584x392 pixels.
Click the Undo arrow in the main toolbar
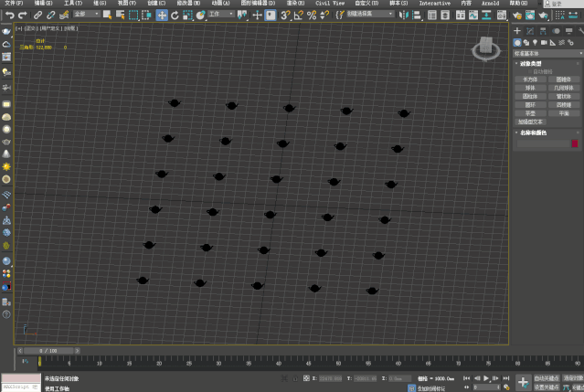pos(10,15)
